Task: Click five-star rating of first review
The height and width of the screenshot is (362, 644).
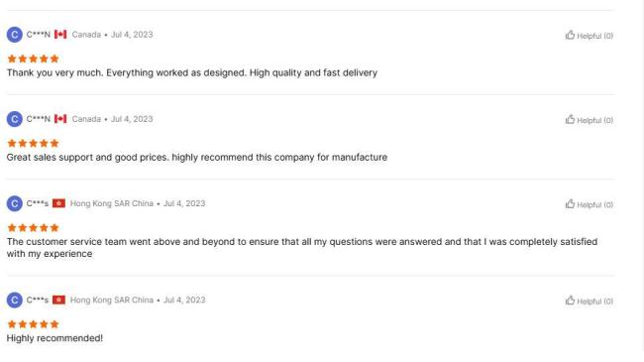Action: (x=34, y=59)
